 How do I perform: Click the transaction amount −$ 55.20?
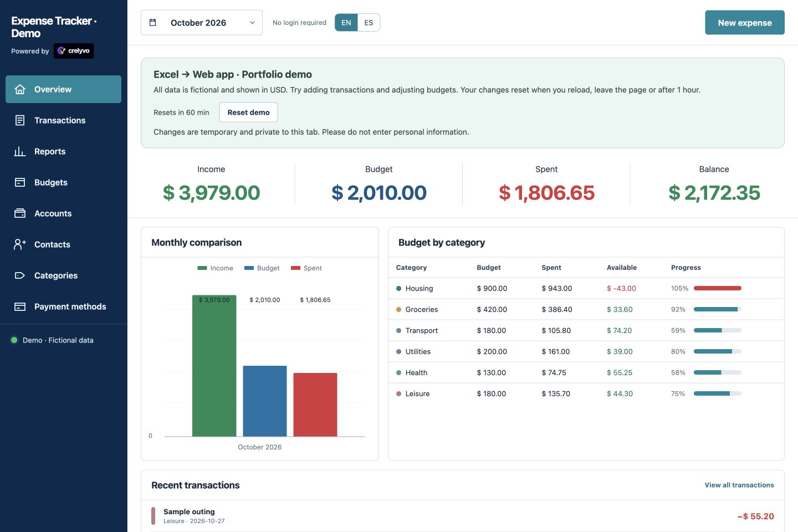click(755, 516)
